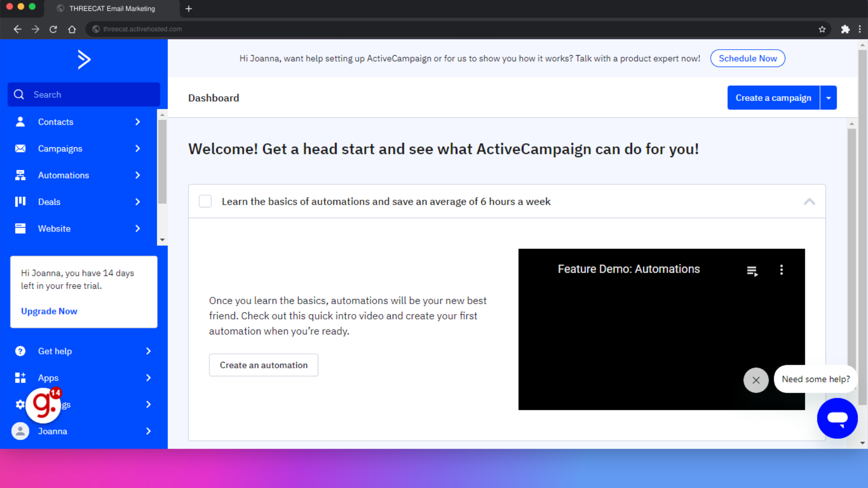This screenshot has width=868, height=488.
Task: Open the Dashboard menu item
Action: click(213, 98)
